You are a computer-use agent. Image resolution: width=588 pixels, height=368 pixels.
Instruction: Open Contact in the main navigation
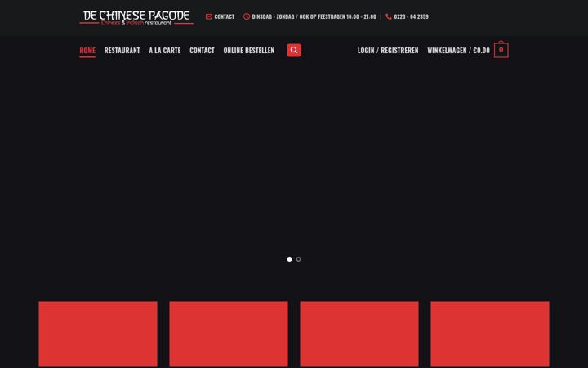[202, 51]
